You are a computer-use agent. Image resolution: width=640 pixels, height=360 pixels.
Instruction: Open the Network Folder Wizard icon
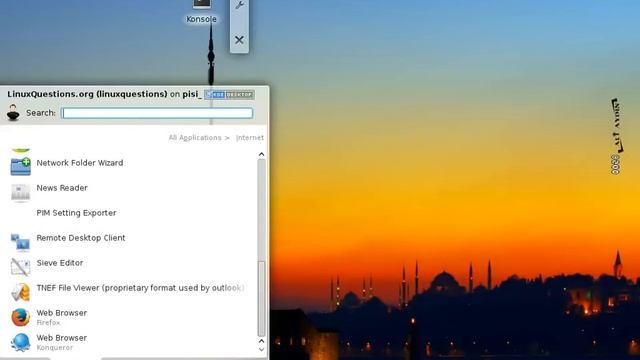pyautogui.click(x=20, y=166)
